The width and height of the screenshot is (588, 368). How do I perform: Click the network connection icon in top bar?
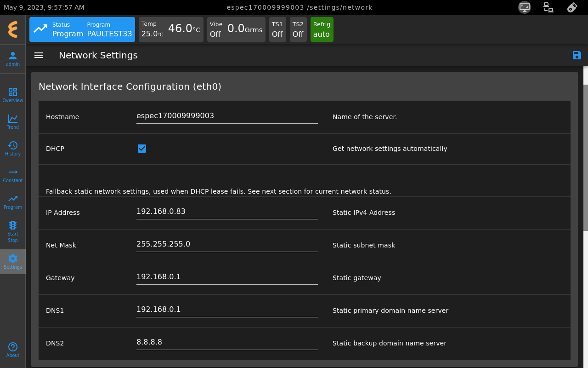(548, 7)
